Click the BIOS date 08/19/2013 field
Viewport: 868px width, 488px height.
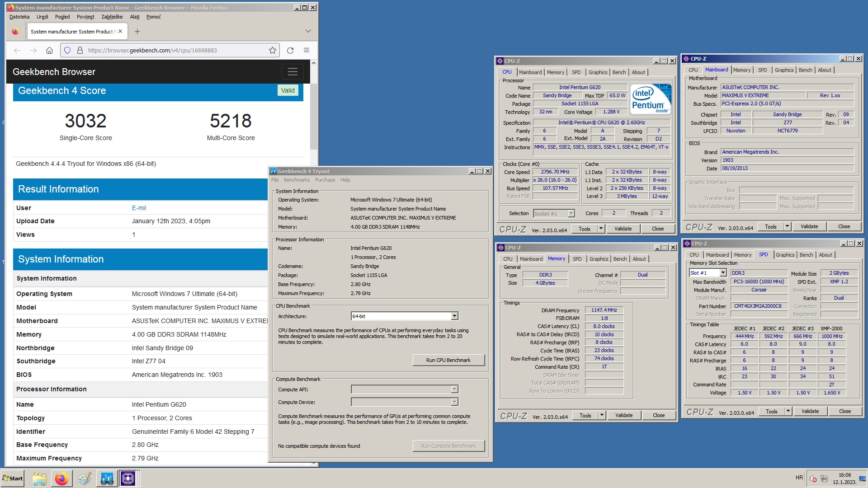[787, 168]
